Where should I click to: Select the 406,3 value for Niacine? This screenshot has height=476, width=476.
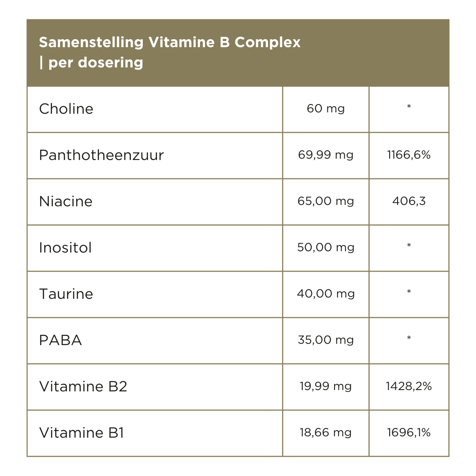click(x=409, y=201)
